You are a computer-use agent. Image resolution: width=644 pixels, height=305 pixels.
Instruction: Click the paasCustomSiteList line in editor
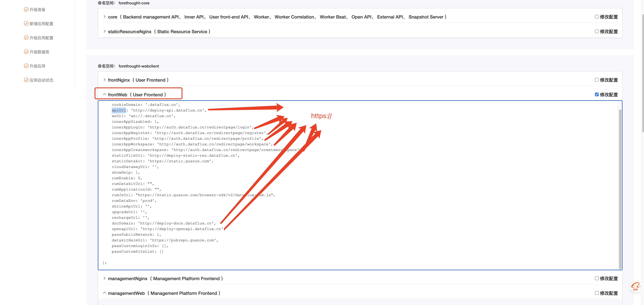click(x=137, y=251)
